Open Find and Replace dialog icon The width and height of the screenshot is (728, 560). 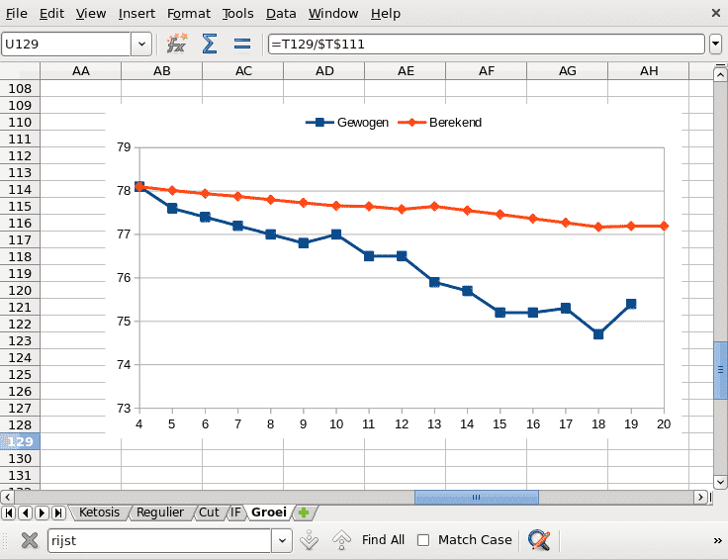539,540
